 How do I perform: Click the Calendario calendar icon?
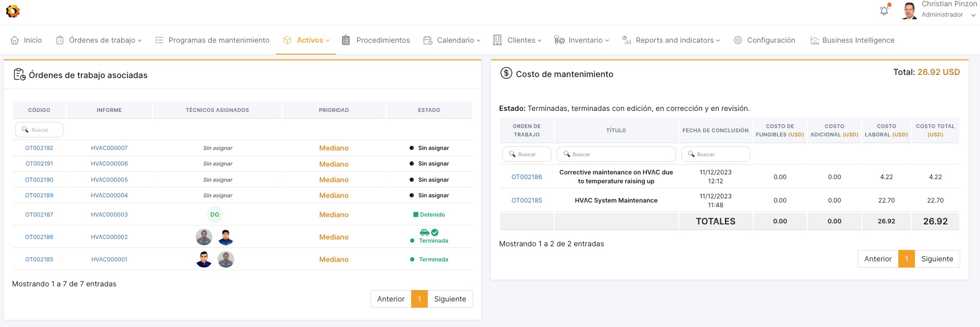coord(428,40)
